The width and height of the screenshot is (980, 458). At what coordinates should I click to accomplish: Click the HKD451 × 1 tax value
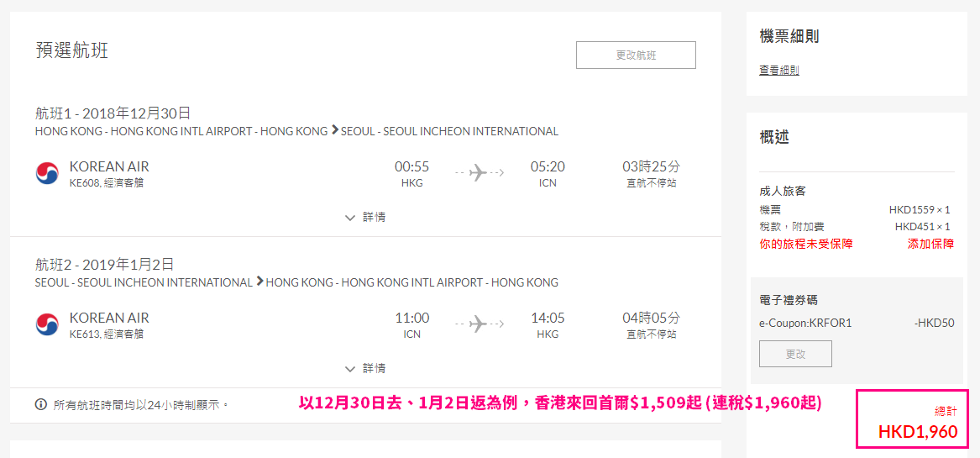pos(923,227)
